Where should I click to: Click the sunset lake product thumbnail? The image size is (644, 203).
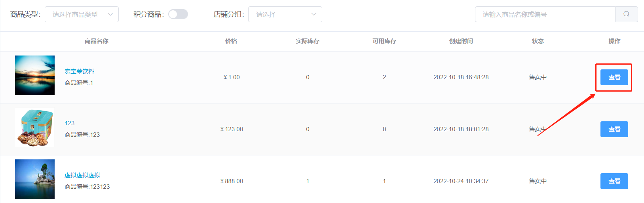(35, 75)
